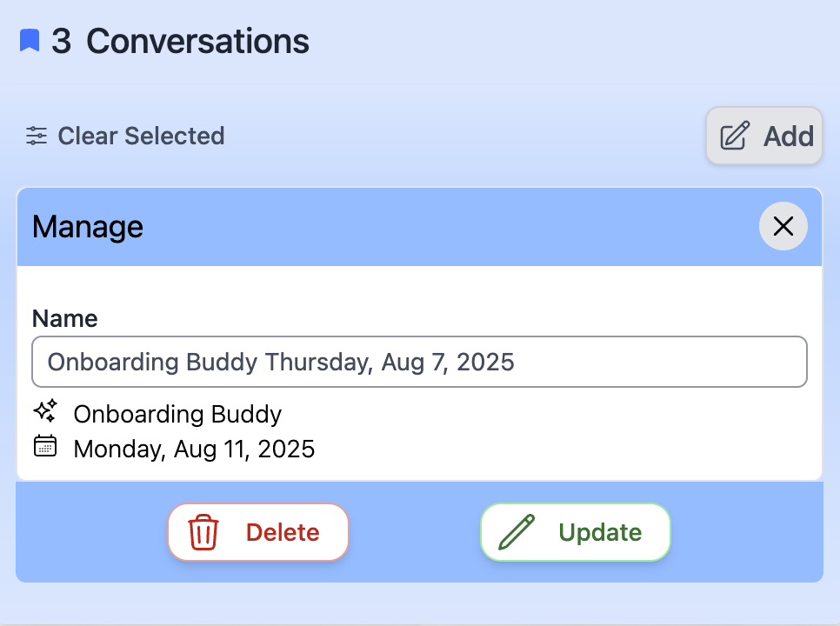840x626 pixels.
Task: Click the trash can icon in Delete button
Action: (x=202, y=532)
